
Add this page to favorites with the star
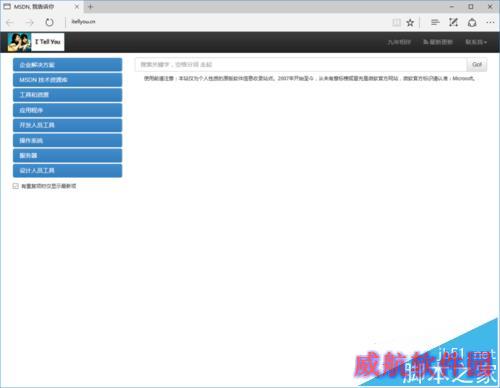[410, 22]
